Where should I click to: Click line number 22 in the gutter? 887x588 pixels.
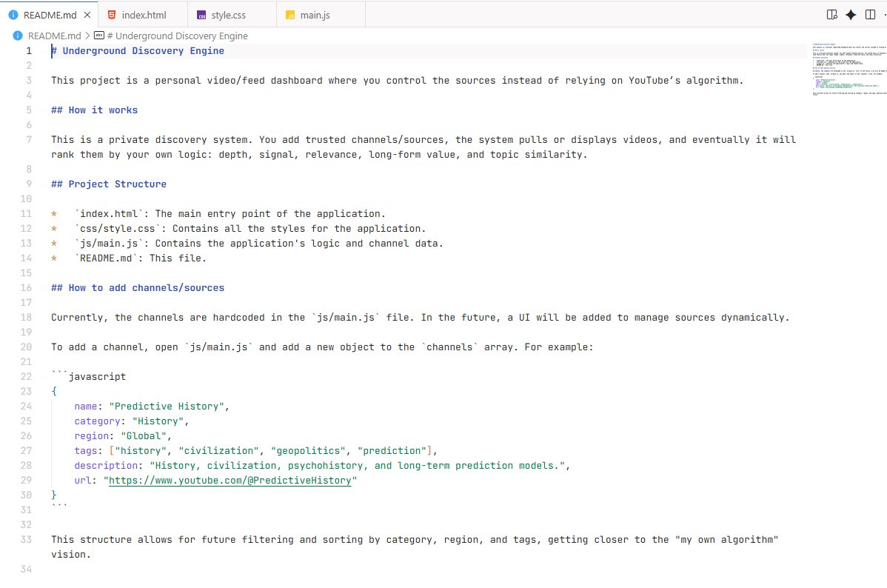pos(26,377)
